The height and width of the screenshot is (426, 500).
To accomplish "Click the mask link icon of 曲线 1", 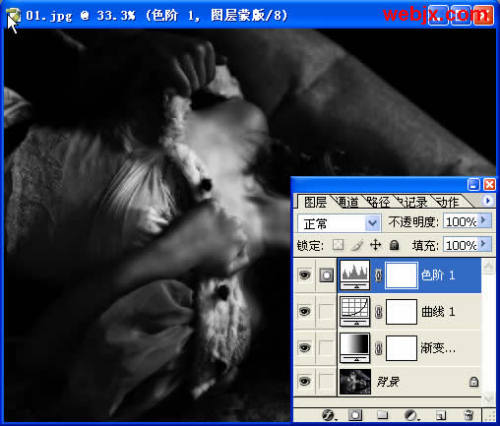I will click(378, 312).
